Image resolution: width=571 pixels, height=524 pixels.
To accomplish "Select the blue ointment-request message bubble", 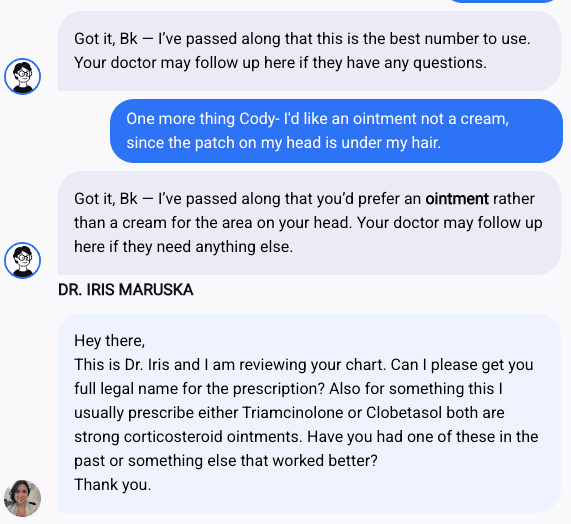I will [x=336, y=131].
